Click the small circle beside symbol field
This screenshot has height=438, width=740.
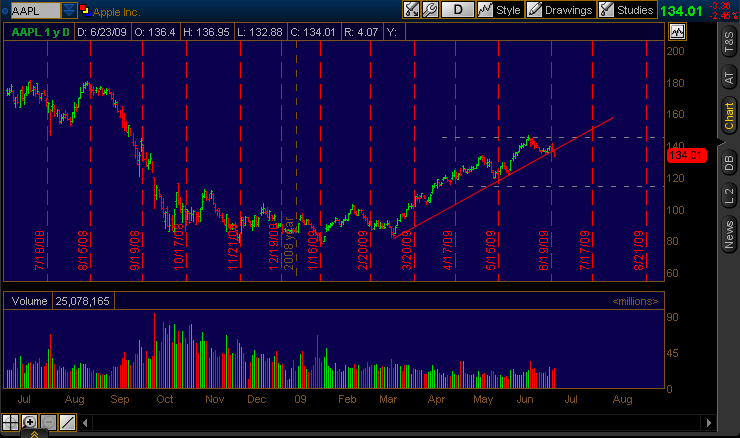pyautogui.click(x=5, y=10)
